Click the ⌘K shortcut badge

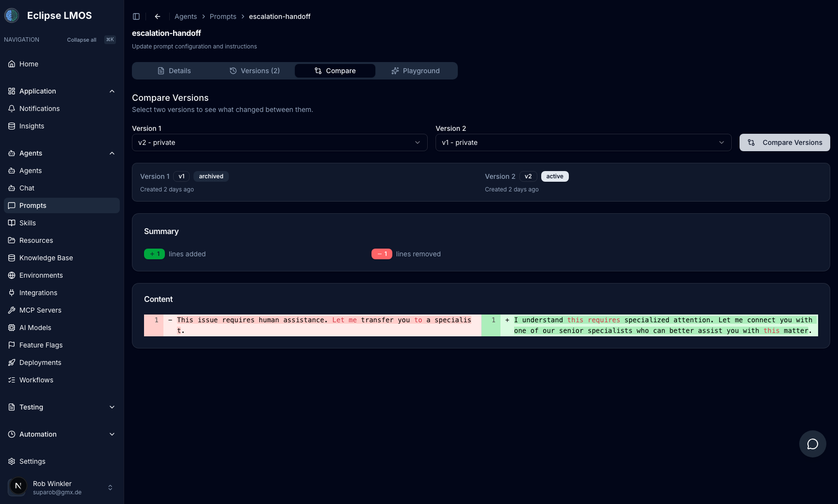[110, 40]
